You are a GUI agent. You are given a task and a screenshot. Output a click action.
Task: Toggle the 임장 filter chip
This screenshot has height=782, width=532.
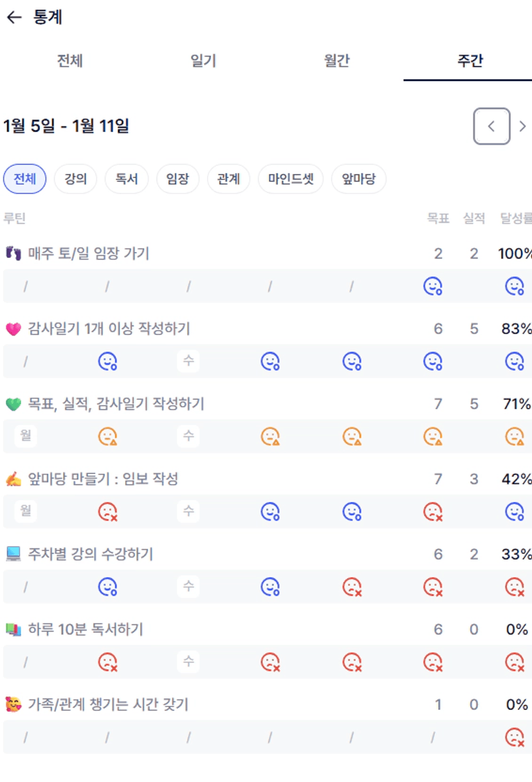(x=178, y=179)
